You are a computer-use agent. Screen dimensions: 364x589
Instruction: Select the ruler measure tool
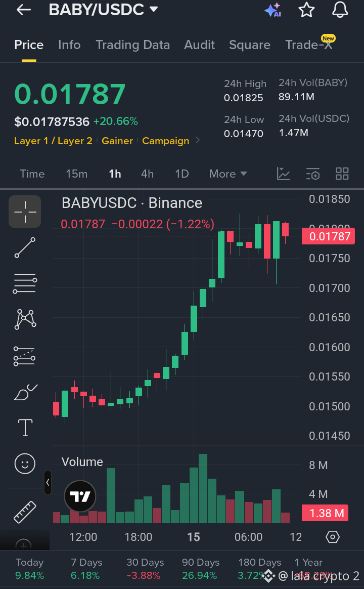(x=25, y=512)
